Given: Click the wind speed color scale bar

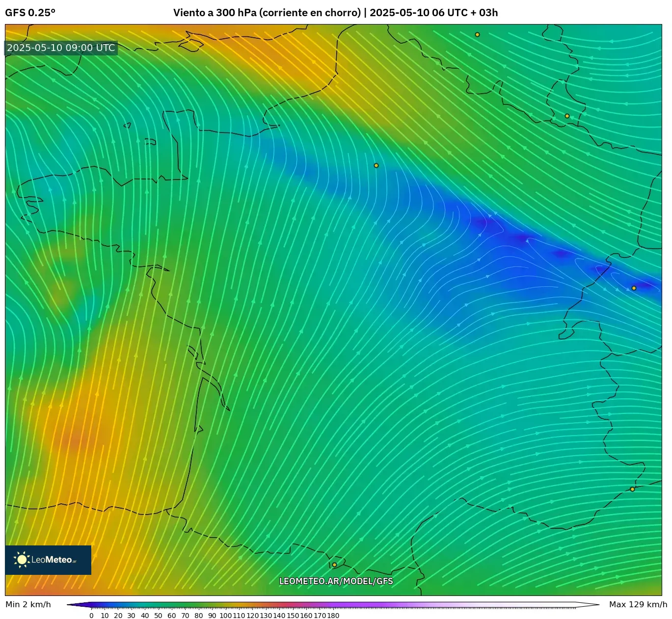Looking at the screenshot, I should tap(333, 605).
